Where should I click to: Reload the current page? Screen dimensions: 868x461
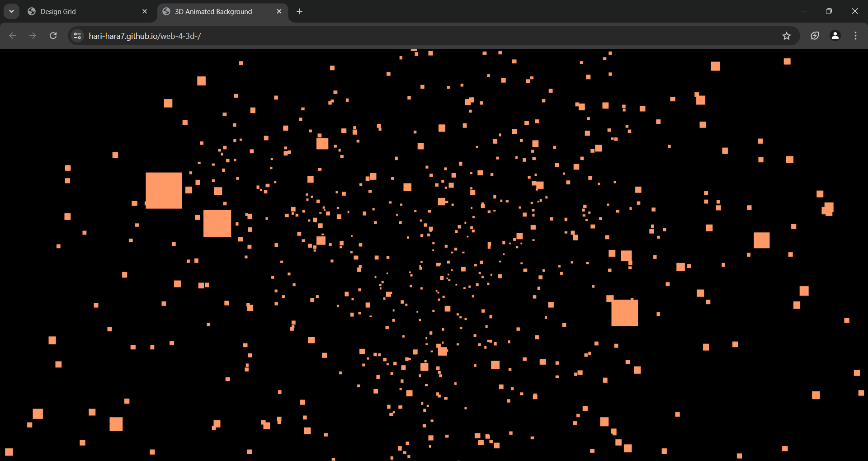point(53,36)
